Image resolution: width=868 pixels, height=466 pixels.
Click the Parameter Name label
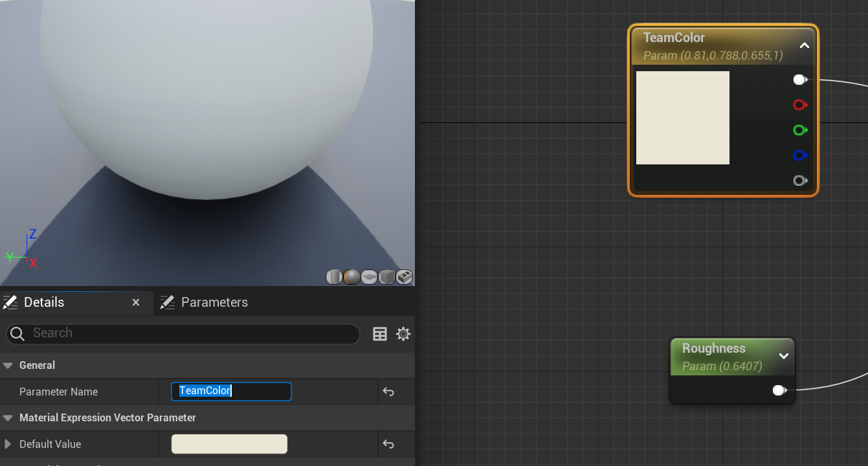(x=58, y=392)
